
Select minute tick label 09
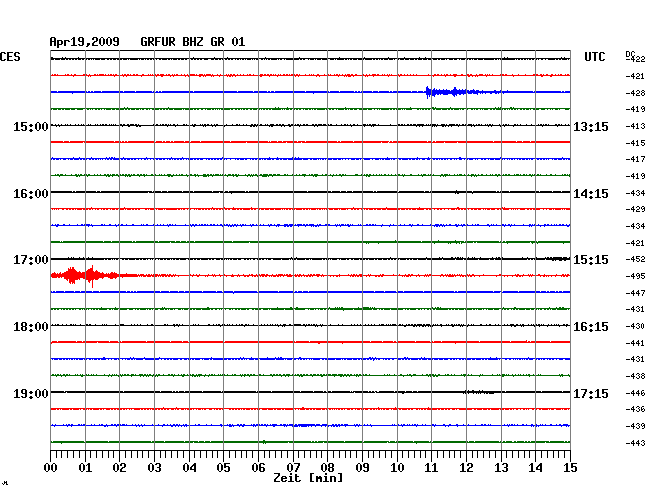tap(362, 468)
